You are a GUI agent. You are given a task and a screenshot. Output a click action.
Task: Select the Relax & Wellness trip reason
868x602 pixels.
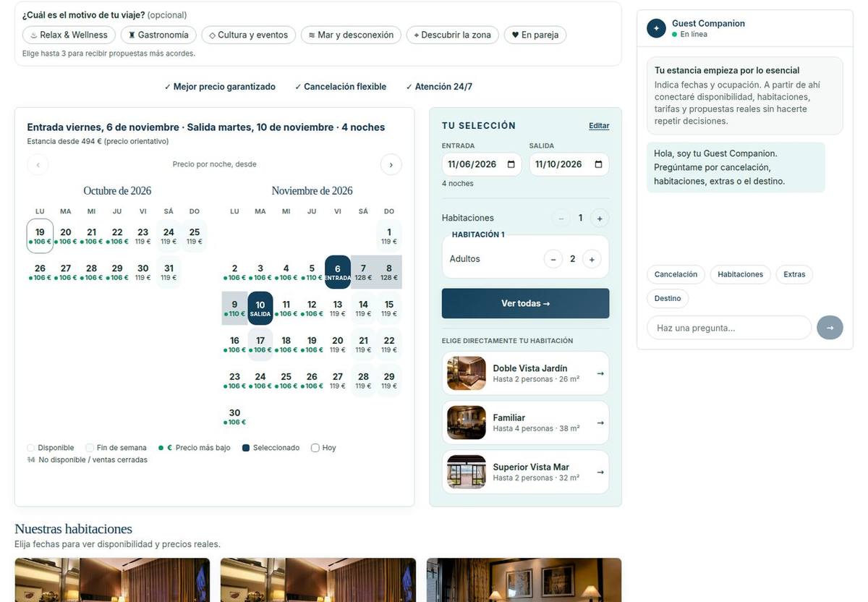click(68, 35)
